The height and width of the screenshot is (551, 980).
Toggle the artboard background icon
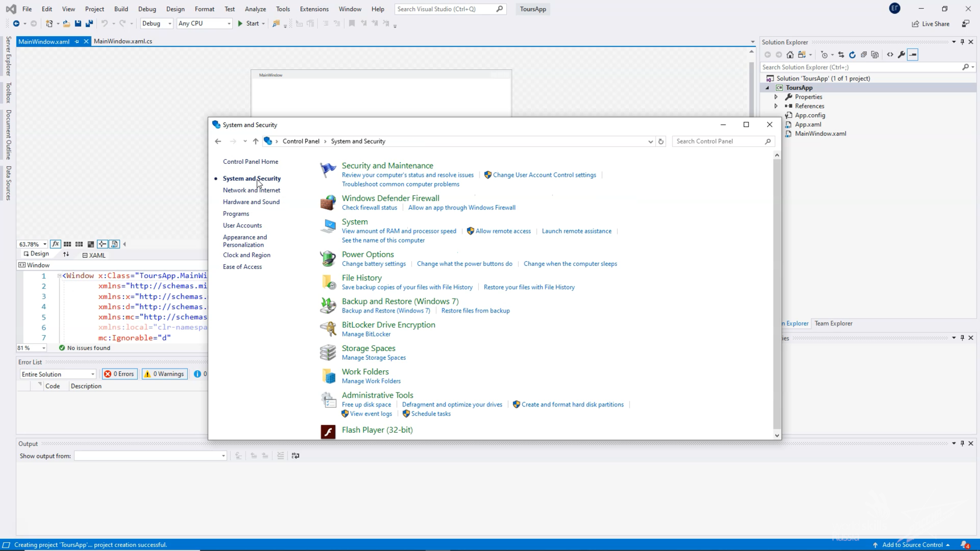tap(90, 244)
